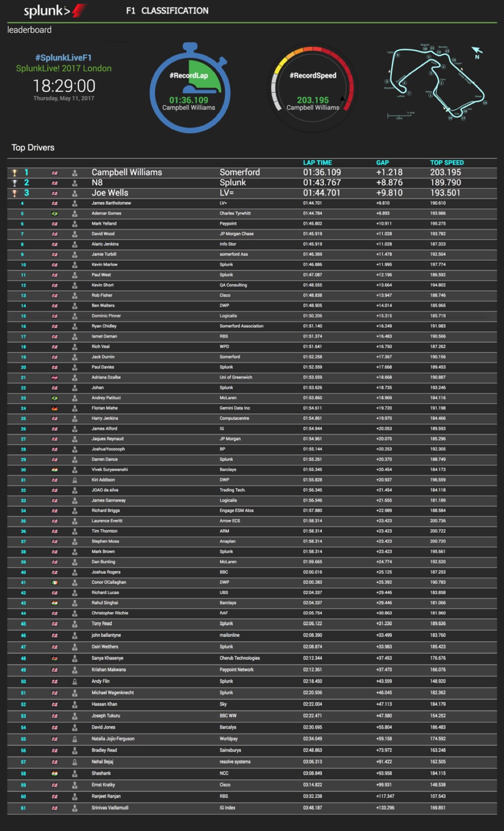Click lap time 01:43.767 for N8
Viewport: 504px width, 831px height.
[x=322, y=183]
